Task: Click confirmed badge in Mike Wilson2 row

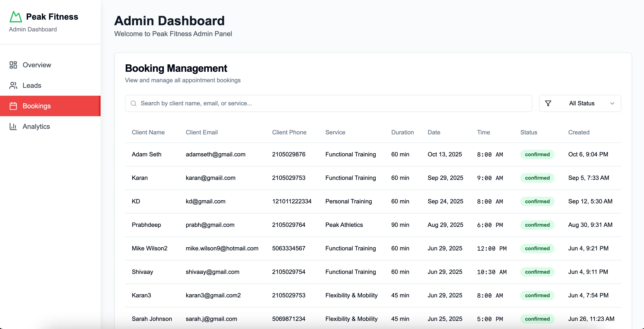Action: click(x=537, y=248)
